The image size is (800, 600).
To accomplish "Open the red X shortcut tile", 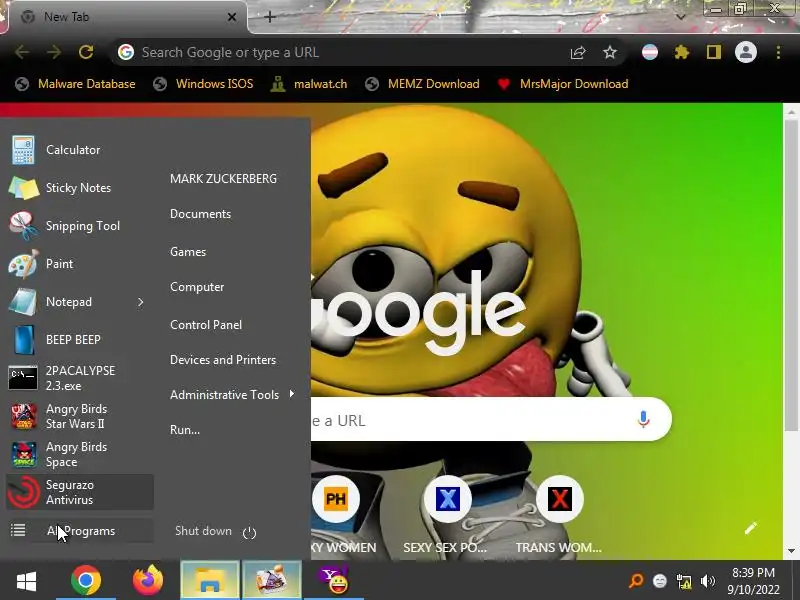I will tap(560, 498).
